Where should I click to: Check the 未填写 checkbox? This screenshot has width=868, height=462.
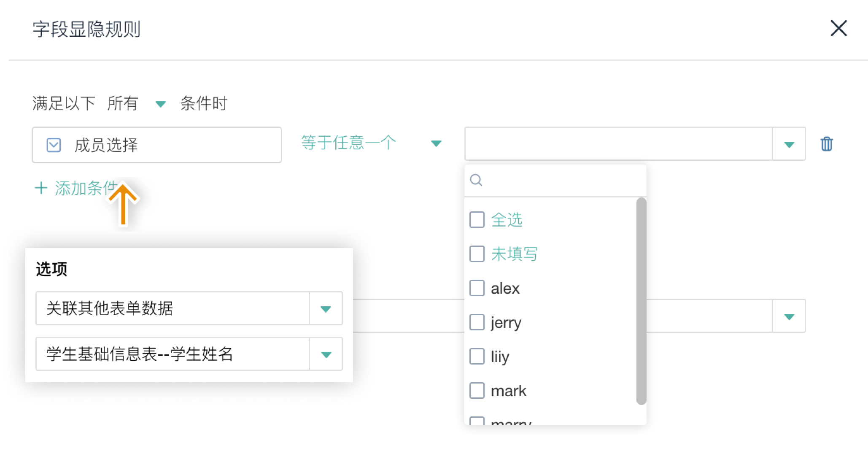point(477,254)
